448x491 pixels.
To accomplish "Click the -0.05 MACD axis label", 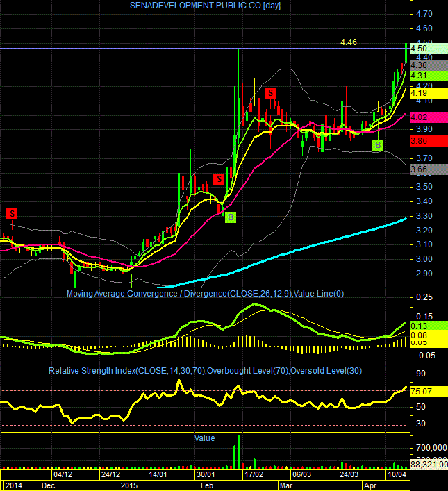I will (x=426, y=356).
